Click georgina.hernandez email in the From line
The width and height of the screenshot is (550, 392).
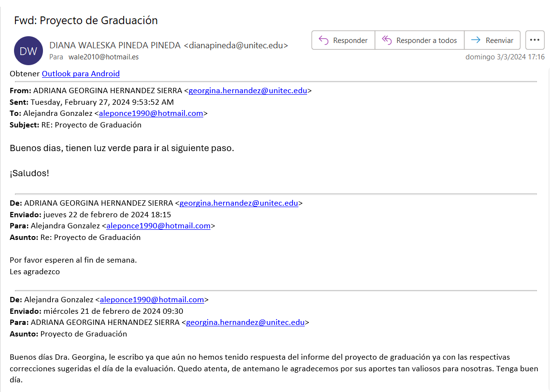point(248,90)
